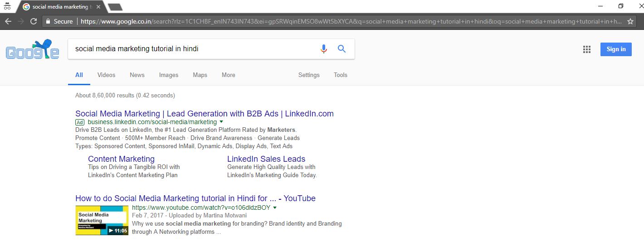
Task: Play the Social Media Marketing video thumbnail
Action: click(102, 220)
